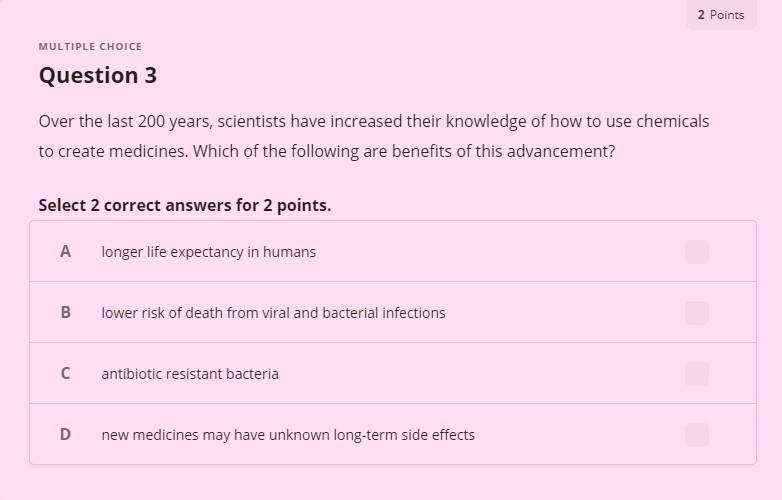Check the box beside "lower risk of death" answer
This screenshot has height=500, width=782.
(x=697, y=313)
